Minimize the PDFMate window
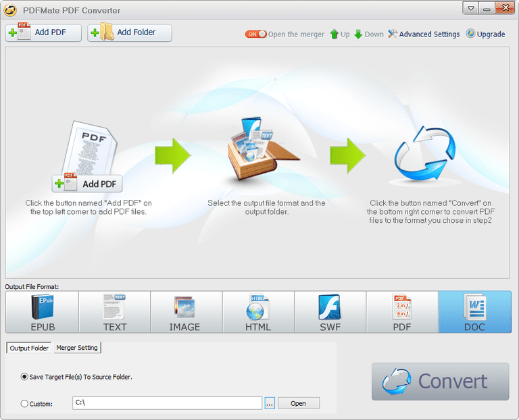The image size is (519, 420). click(x=487, y=8)
